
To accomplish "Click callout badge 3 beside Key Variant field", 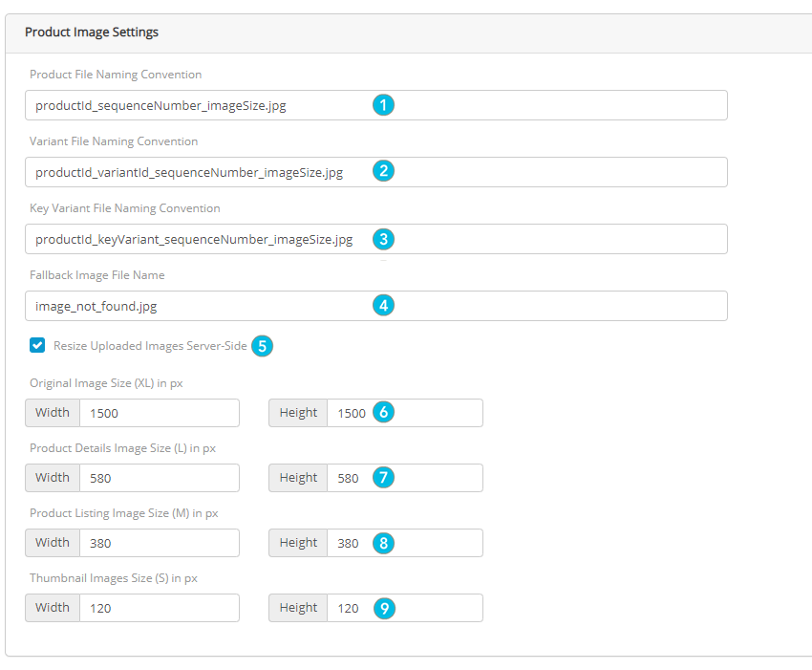I will point(383,239).
